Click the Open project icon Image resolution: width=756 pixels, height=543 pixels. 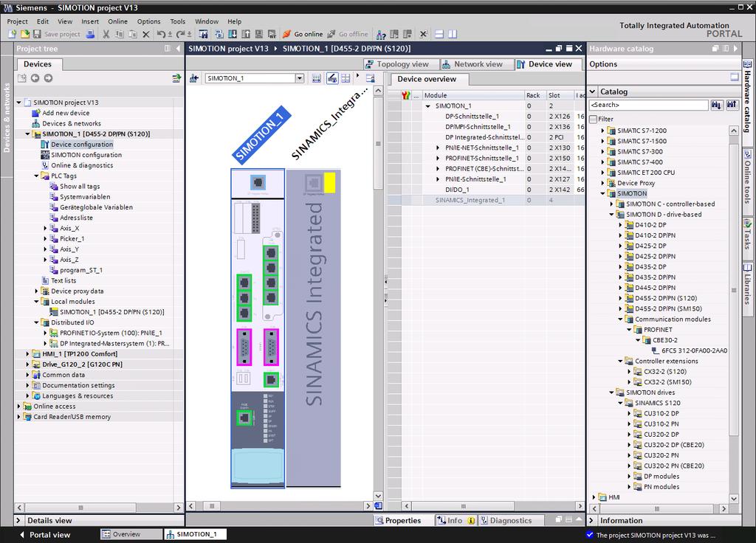(x=24, y=34)
